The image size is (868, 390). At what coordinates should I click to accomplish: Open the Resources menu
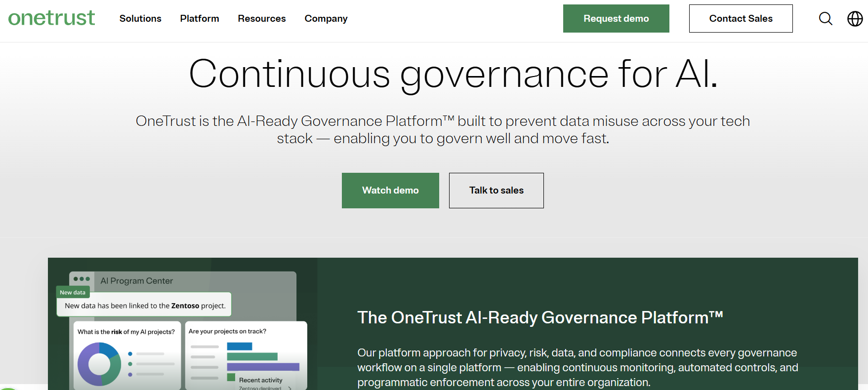pos(262,18)
